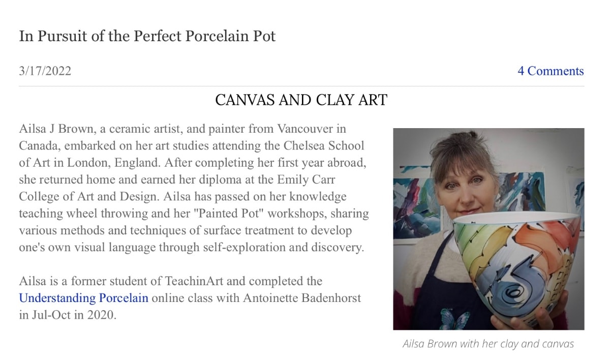Open the 4 Comments link
Image resolution: width=610 pixels, height=364 pixels.
(551, 71)
